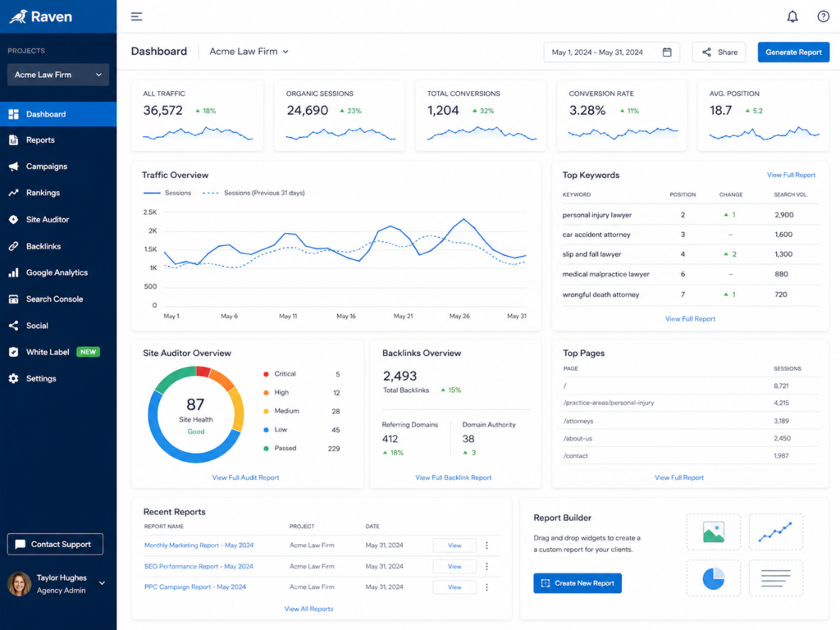
Task: Click the help question mark icon
Action: click(x=824, y=16)
